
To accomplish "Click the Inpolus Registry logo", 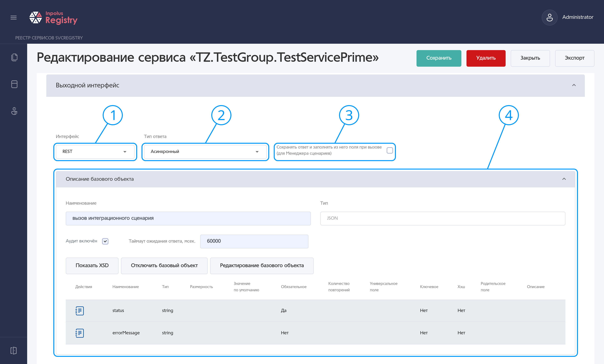I will pos(53,18).
